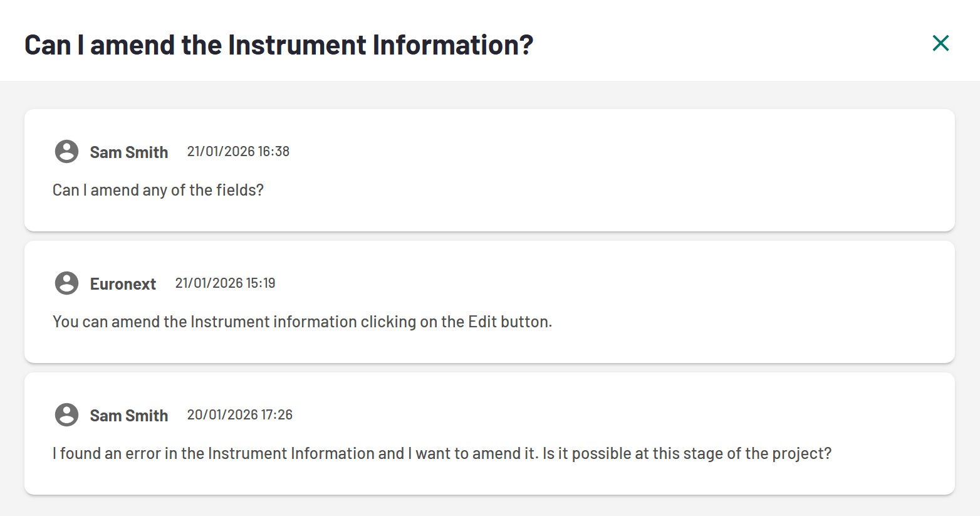This screenshot has height=516, width=980.
Task: Click the 20/01/2026 17:26 timestamp
Action: (x=239, y=415)
